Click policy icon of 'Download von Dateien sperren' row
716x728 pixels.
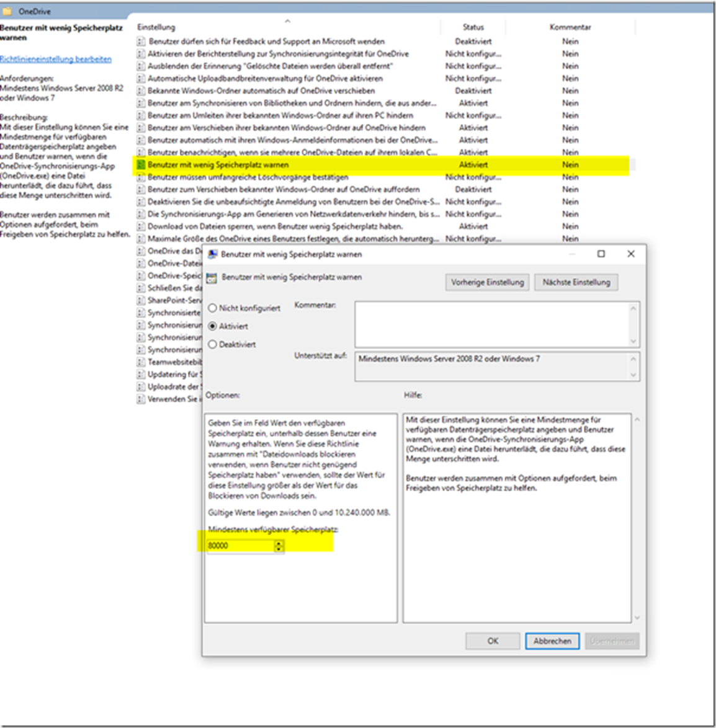coord(141,226)
